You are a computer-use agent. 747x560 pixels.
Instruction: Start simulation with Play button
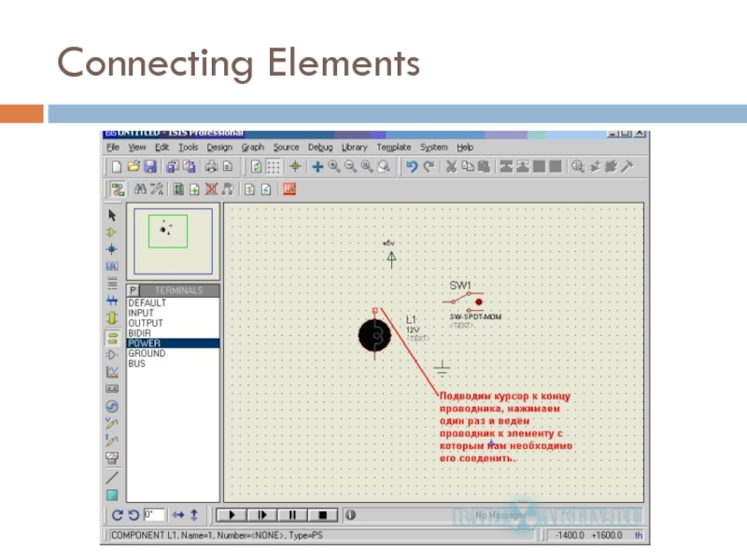pyautogui.click(x=232, y=515)
